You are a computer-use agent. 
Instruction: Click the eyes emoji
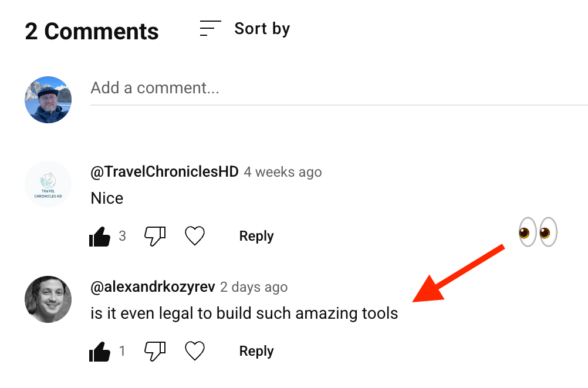click(538, 232)
